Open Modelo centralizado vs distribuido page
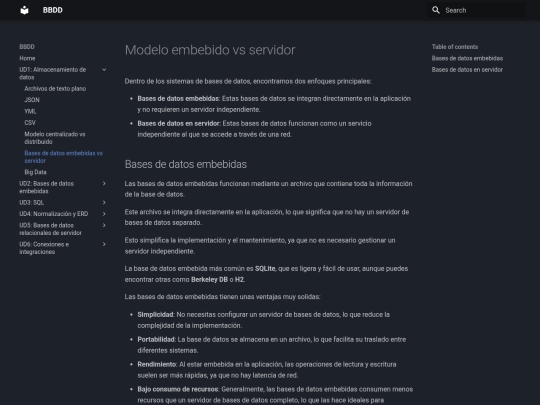Screen dimensions: 540x405 click(55, 138)
